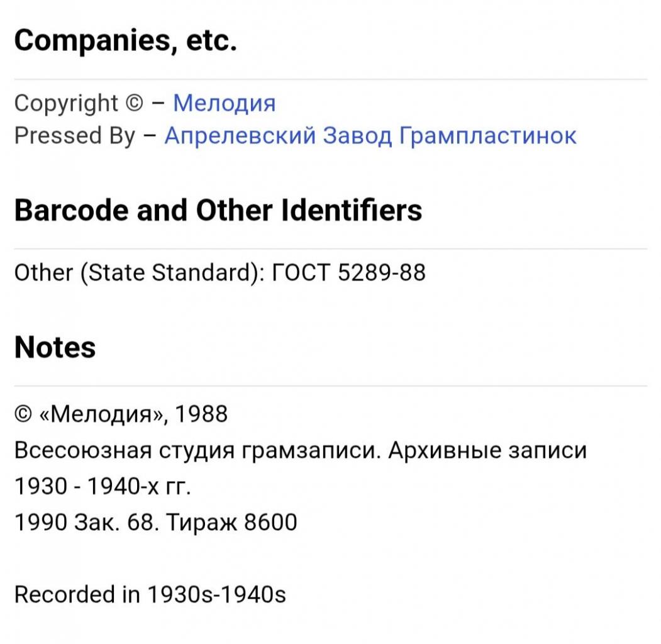Select the ГОСТ 5289-88 value
The width and height of the screenshot is (661, 644).
point(348,272)
